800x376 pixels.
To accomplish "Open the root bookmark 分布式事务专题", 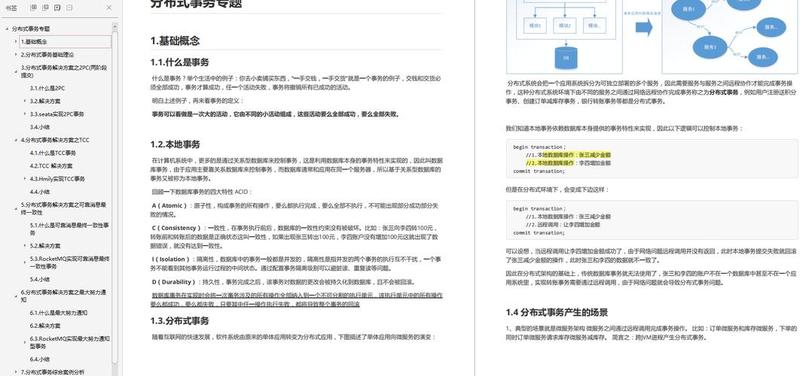I will (x=31, y=29).
